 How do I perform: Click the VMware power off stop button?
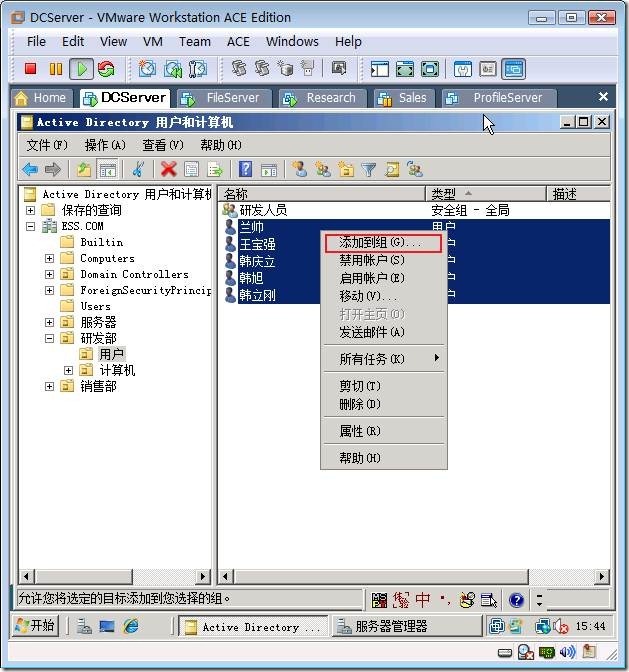click(x=30, y=69)
